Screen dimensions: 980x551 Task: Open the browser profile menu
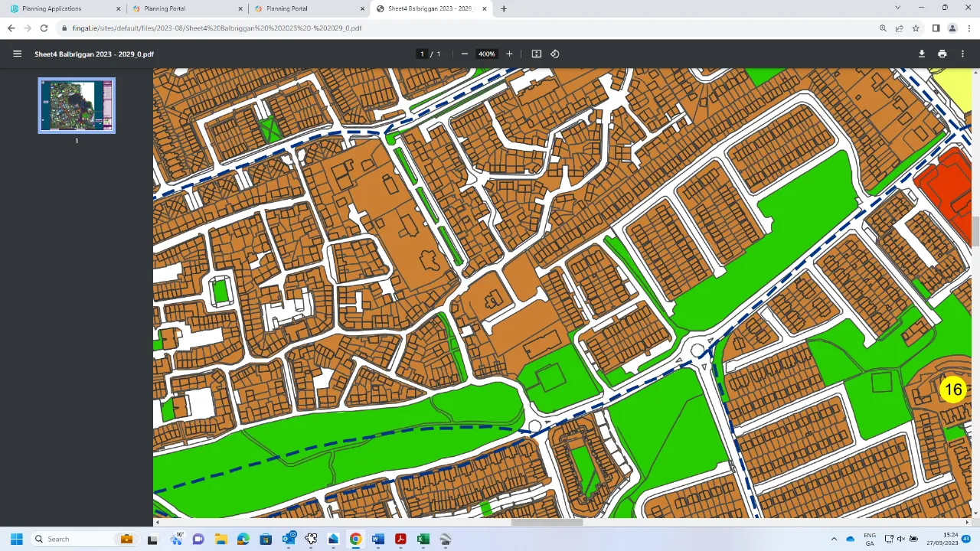click(x=952, y=28)
